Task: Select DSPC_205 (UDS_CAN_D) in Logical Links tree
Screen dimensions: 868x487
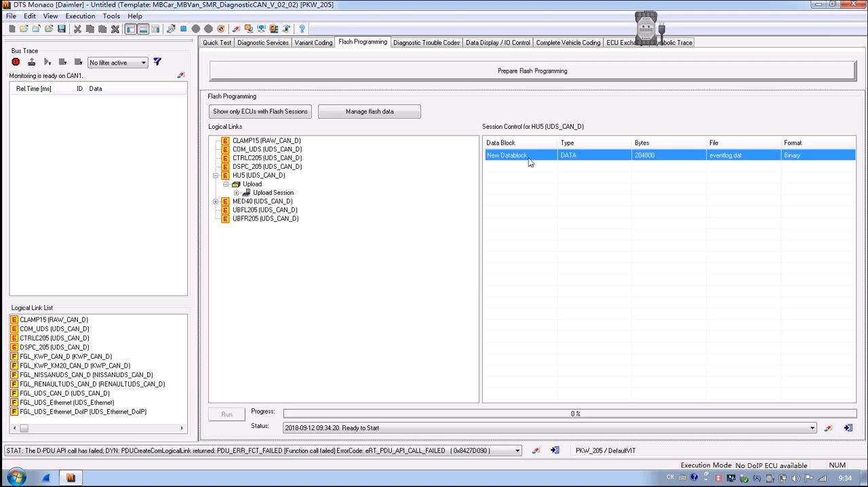Action: point(267,166)
